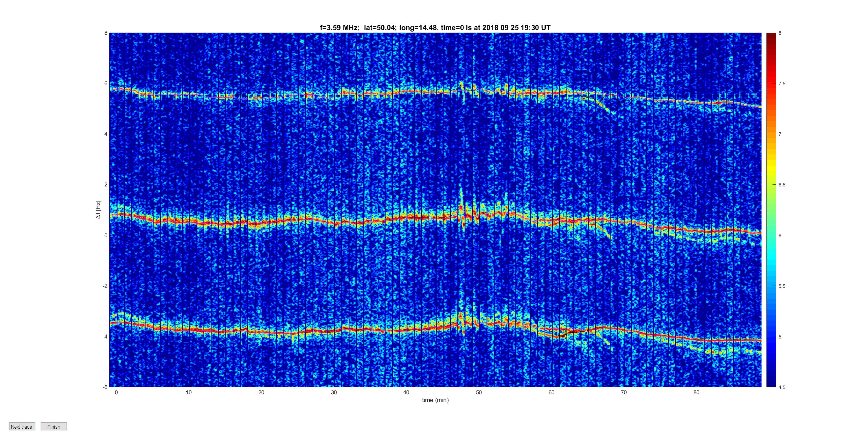Click the colorbar tick label 4.5
The width and height of the screenshot is (868, 435).
pos(782,387)
